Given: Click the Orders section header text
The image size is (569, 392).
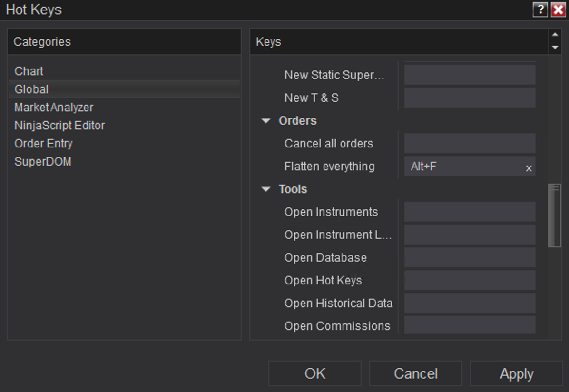Looking at the screenshot, I should tap(297, 121).
